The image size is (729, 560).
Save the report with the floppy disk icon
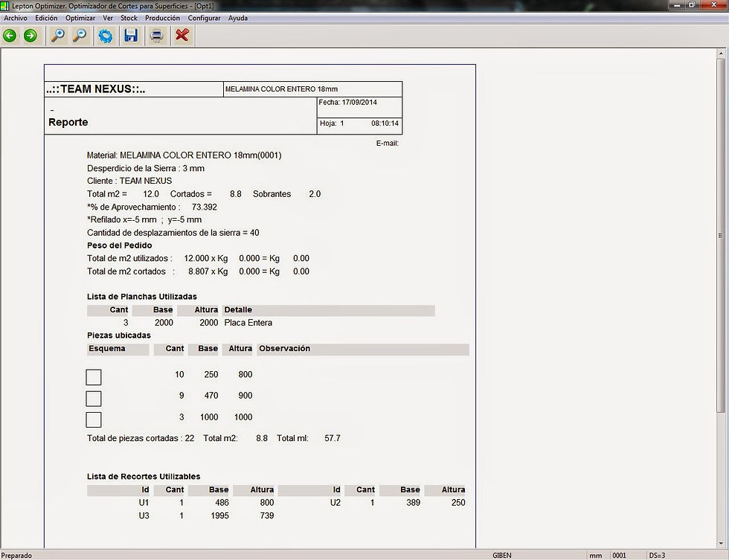click(131, 35)
